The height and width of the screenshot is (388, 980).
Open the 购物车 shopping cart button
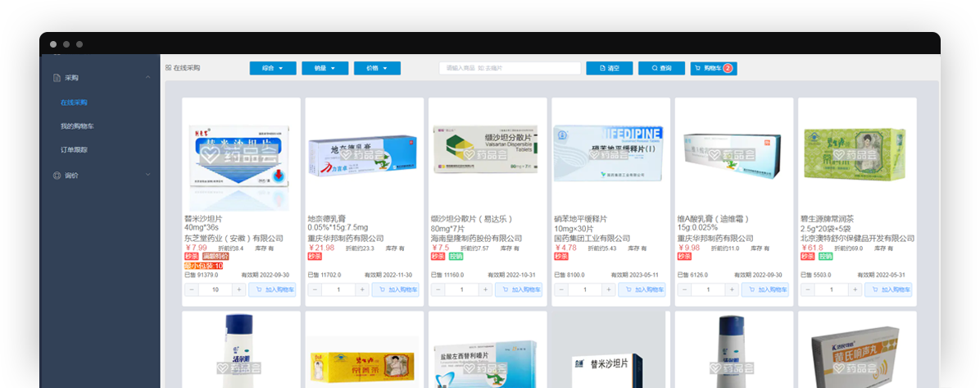pyautogui.click(x=713, y=68)
